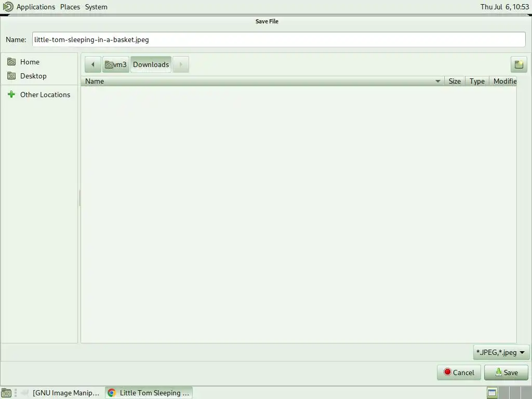
Task: Sort files by Size column
Action: (455, 81)
